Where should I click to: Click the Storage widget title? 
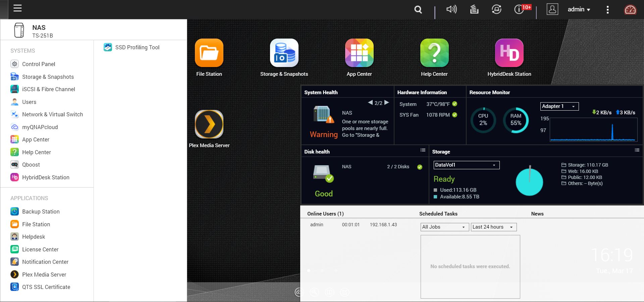click(x=441, y=152)
